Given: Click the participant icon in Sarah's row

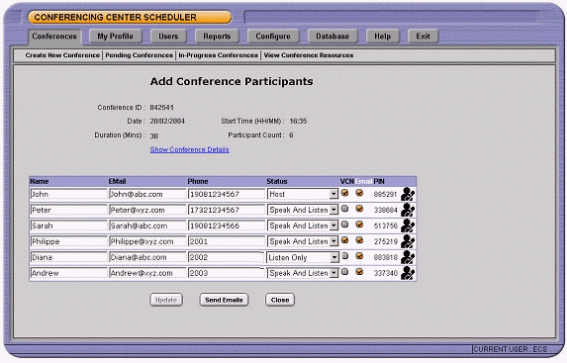Looking at the screenshot, I should tap(408, 226).
